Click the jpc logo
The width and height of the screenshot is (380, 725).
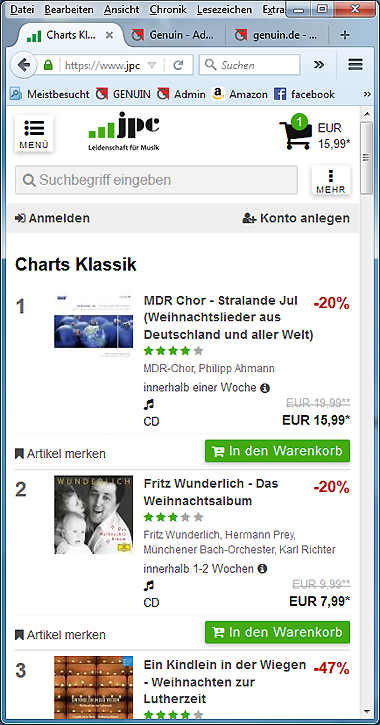pyautogui.click(x=124, y=132)
